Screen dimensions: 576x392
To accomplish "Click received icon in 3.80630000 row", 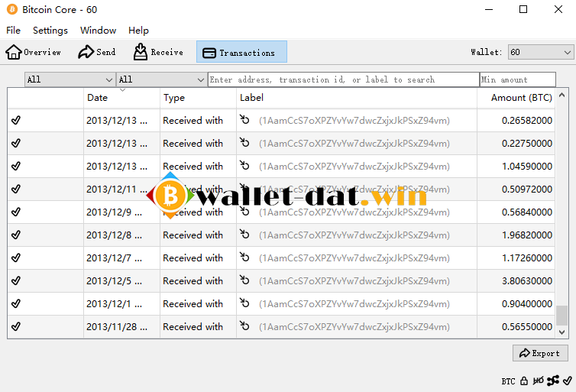I will [244, 280].
